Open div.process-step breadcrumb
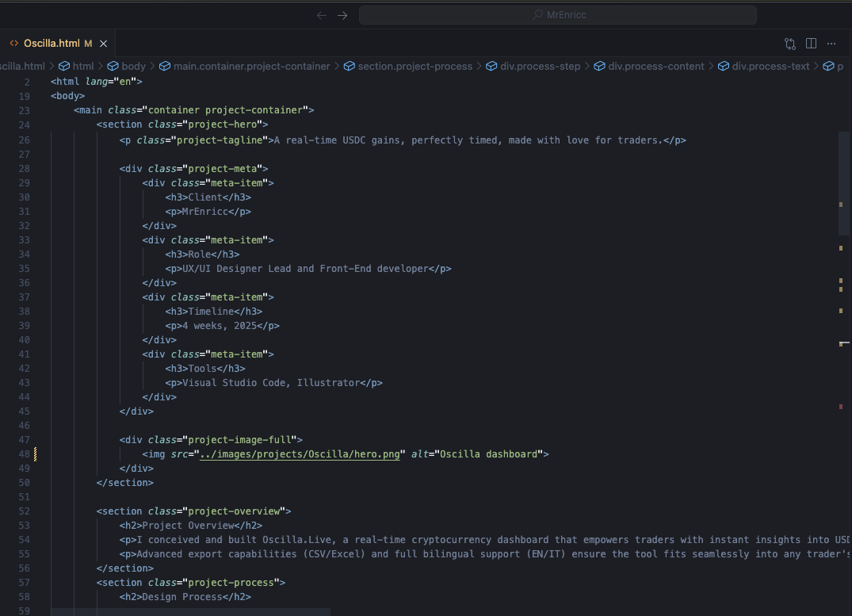Screen dimensions: 852x616 click(540, 67)
